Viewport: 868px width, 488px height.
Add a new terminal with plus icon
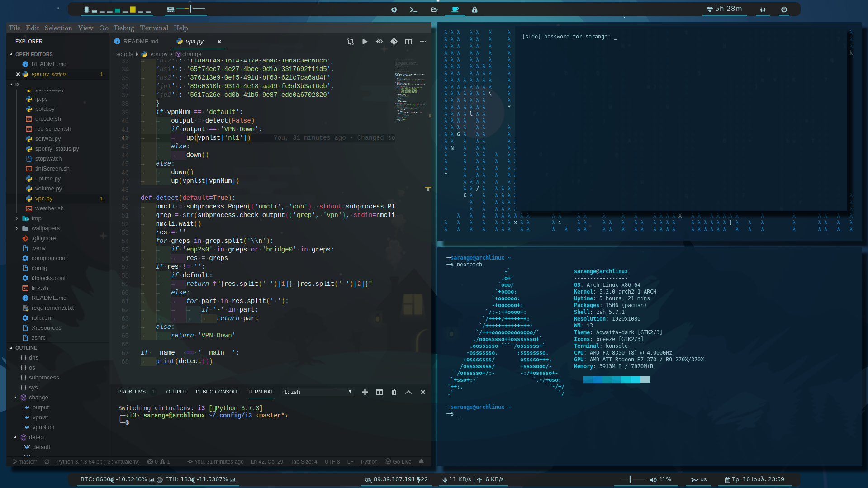pos(365,392)
